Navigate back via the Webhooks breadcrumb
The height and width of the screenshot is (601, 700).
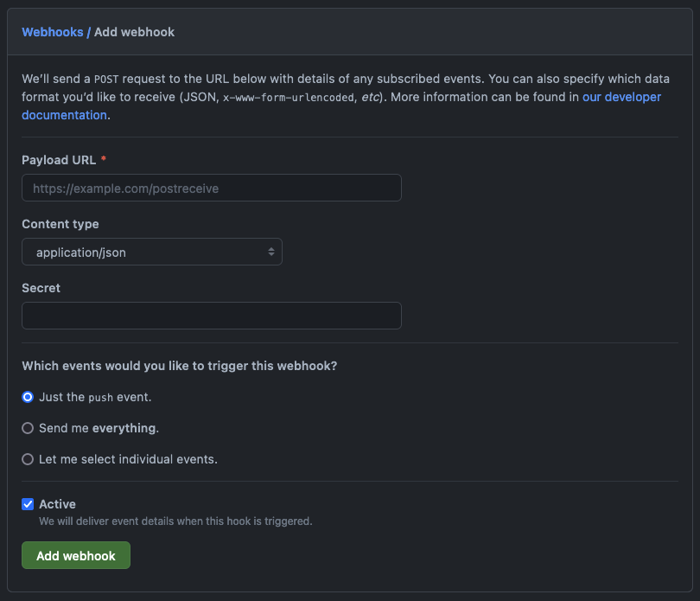point(53,31)
